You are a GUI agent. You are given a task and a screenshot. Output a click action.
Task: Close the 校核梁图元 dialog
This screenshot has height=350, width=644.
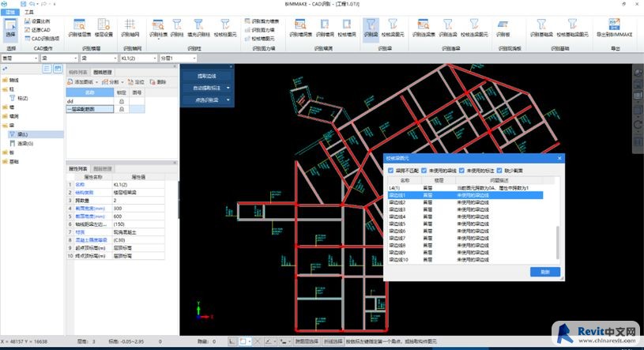click(x=559, y=158)
